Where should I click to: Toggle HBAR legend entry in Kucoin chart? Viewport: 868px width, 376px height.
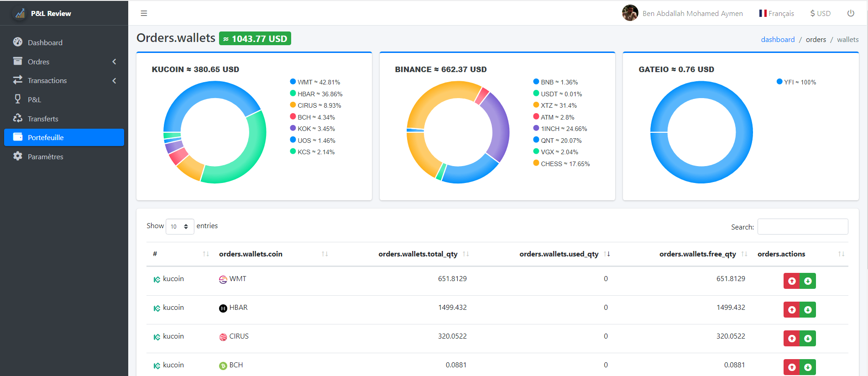tap(316, 94)
